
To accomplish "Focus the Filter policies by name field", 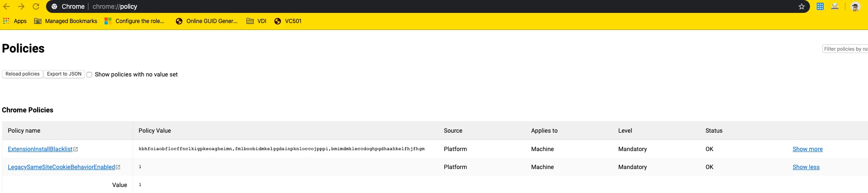I will pyautogui.click(x=845, y=49).
